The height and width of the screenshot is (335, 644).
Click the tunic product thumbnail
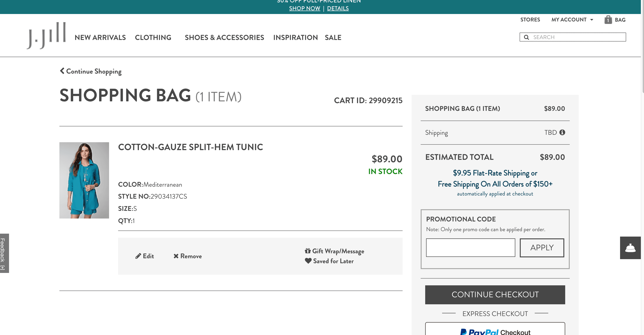point(84,180)
